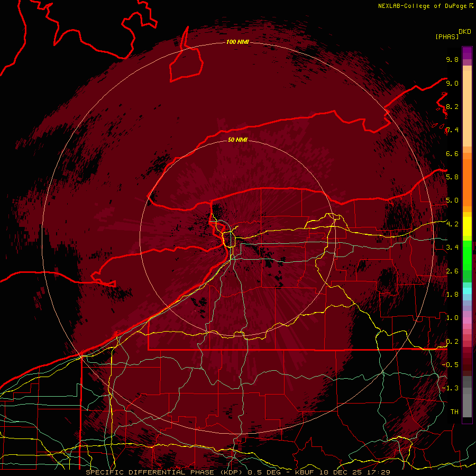Click the 8.2 scale value
The width and height of the screenshot is (476, 476).
pyautogui.click(x=452, y=106)
